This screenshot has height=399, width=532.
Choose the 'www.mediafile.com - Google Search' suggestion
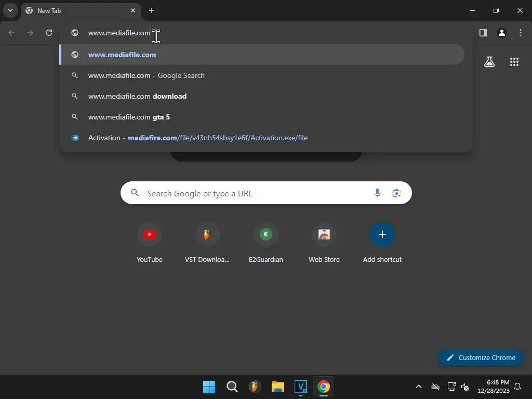(x=262, y=75)
